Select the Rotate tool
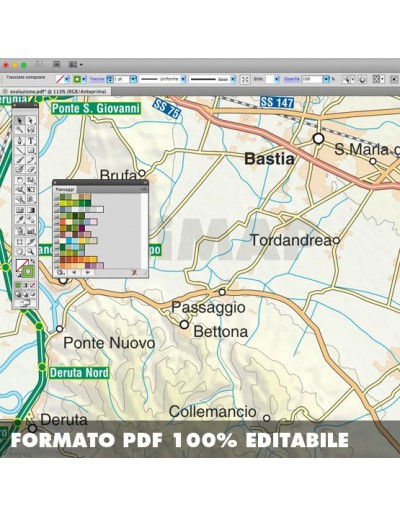This screenshot has width=400, height=517. tap(20, 180)
